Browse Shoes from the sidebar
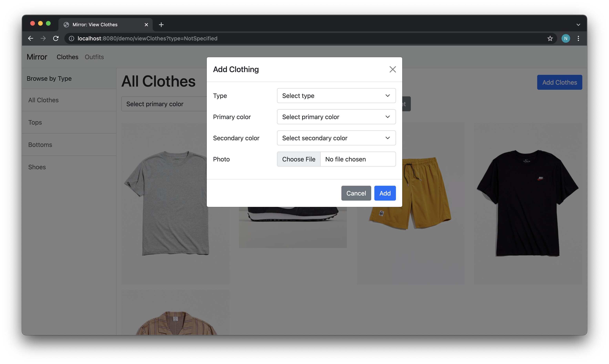 (37, 167)
